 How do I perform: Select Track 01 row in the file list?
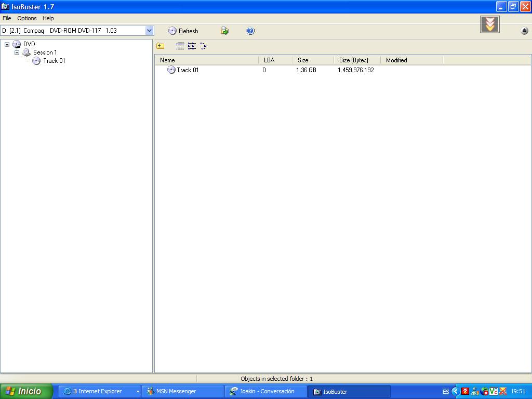188,70
